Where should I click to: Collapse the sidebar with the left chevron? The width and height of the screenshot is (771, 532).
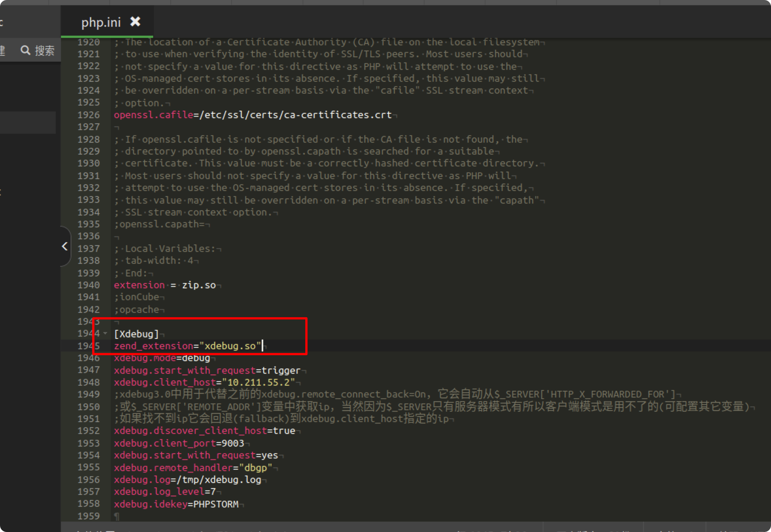(x=65, y=246)
